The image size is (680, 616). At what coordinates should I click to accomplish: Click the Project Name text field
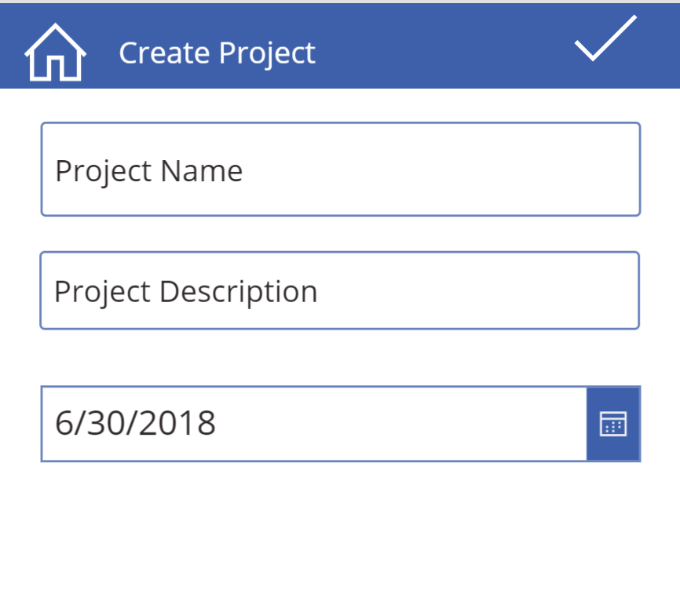[340, 169]
